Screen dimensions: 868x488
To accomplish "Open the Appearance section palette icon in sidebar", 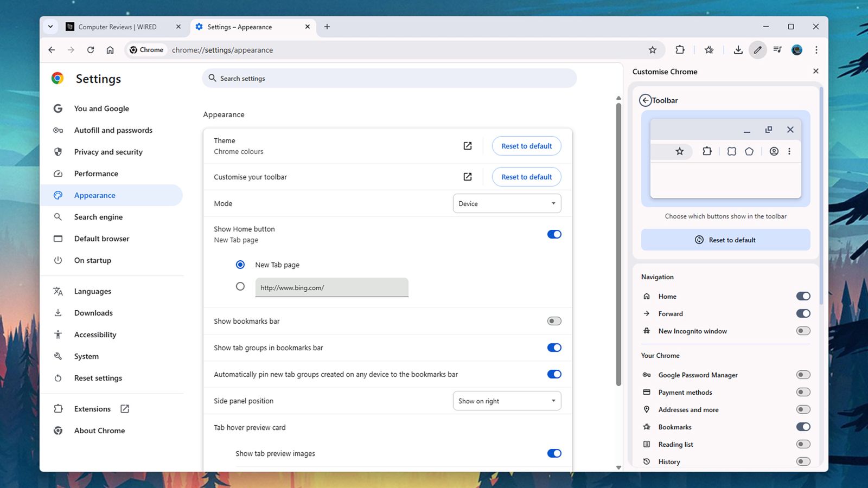I will 58,195.
